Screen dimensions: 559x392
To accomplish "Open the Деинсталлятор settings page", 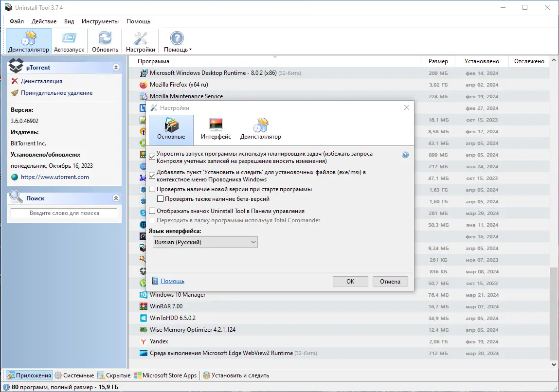I will click(x=260, y=129).
